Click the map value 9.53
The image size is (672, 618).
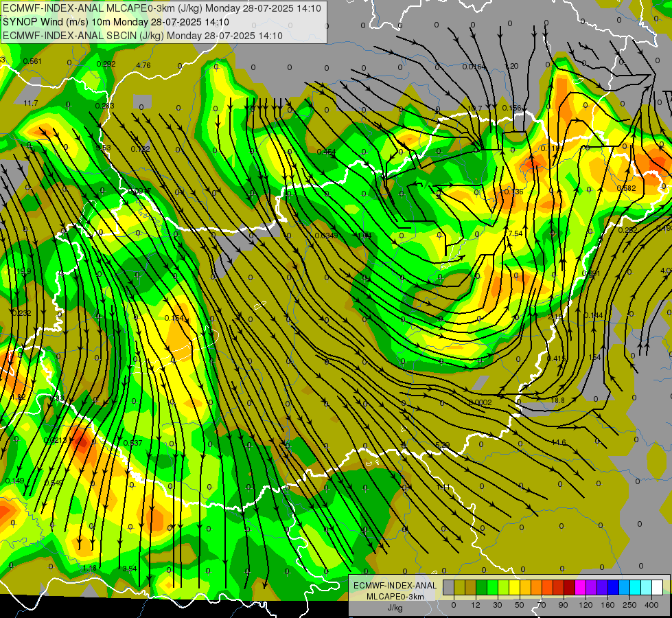click(x=103, y=148)
